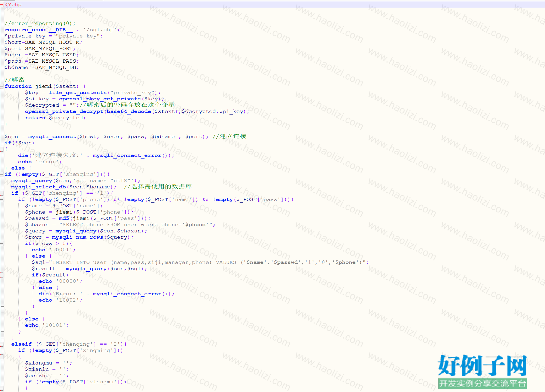Viewport: 545px width, 392px height.
Task: Click file_get_contents function call
Action: click(78, 92)
